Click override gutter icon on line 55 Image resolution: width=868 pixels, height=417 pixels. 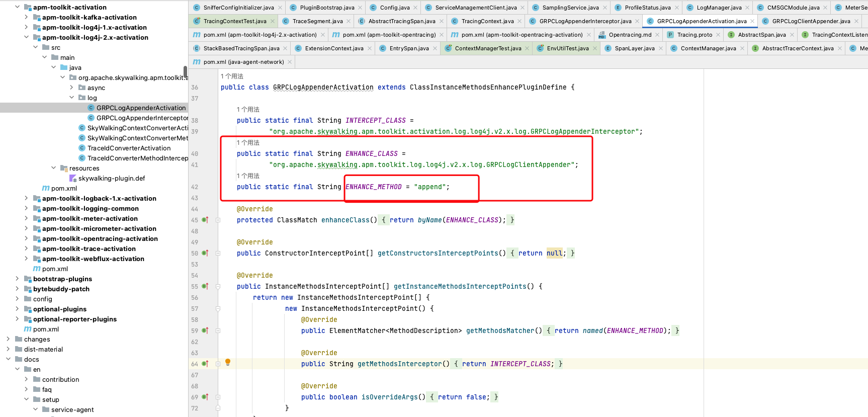coord(205,286)
